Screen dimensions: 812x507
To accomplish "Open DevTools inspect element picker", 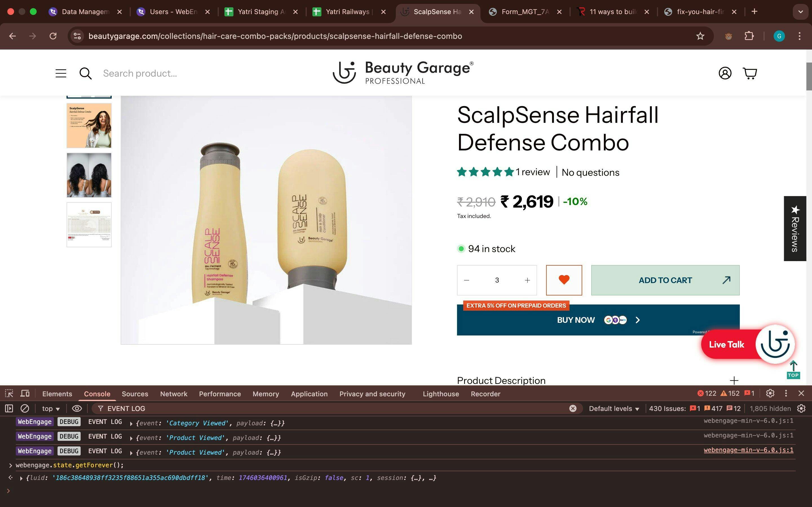I will tap(9, 393).
